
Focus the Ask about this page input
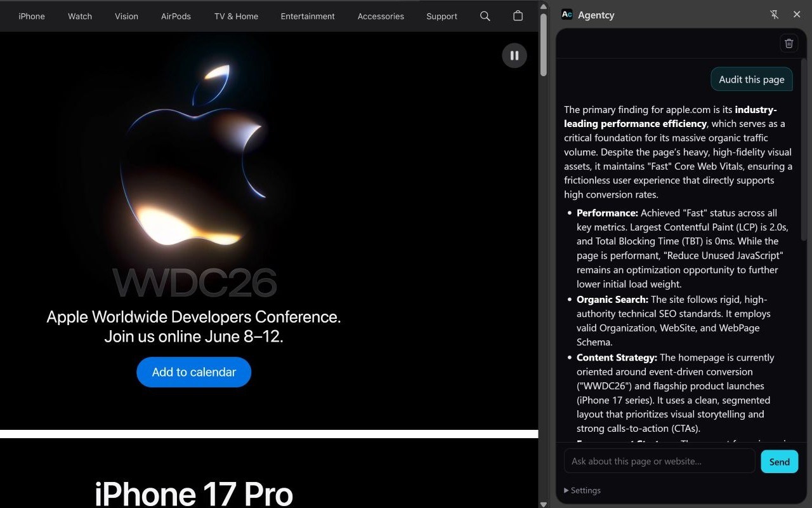[x=660, y=461]
